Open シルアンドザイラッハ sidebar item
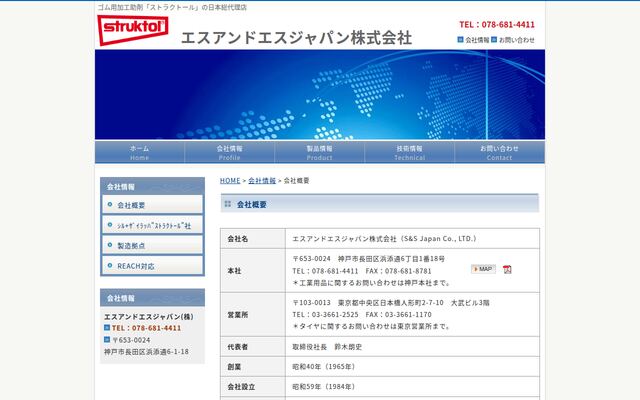This screenshot has width=640, height=400. pos(152,225)
